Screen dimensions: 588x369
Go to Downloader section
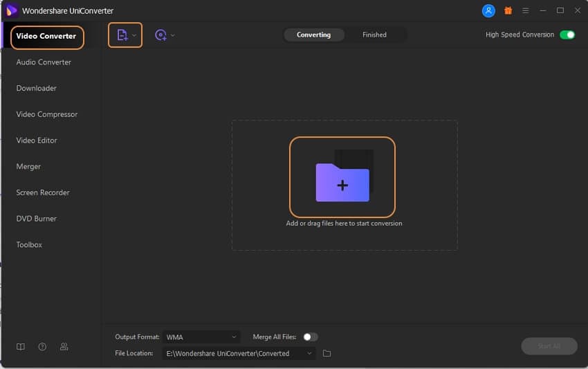click(37, 88)
